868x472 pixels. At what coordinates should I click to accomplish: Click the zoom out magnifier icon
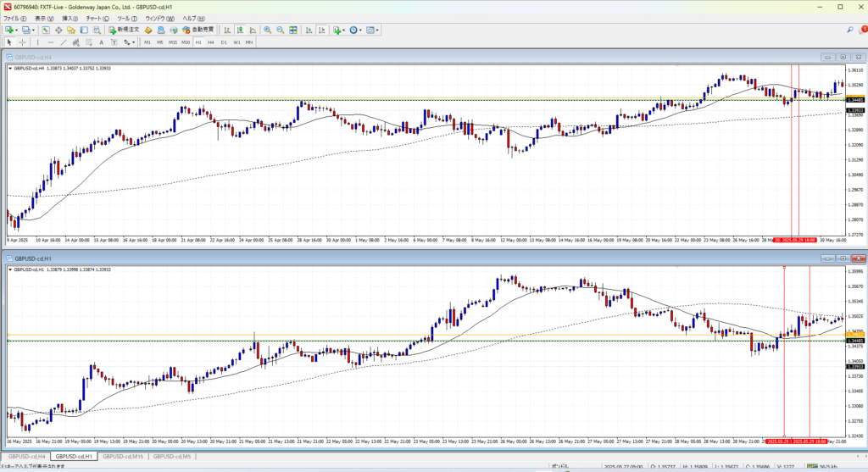coord(279,30)
